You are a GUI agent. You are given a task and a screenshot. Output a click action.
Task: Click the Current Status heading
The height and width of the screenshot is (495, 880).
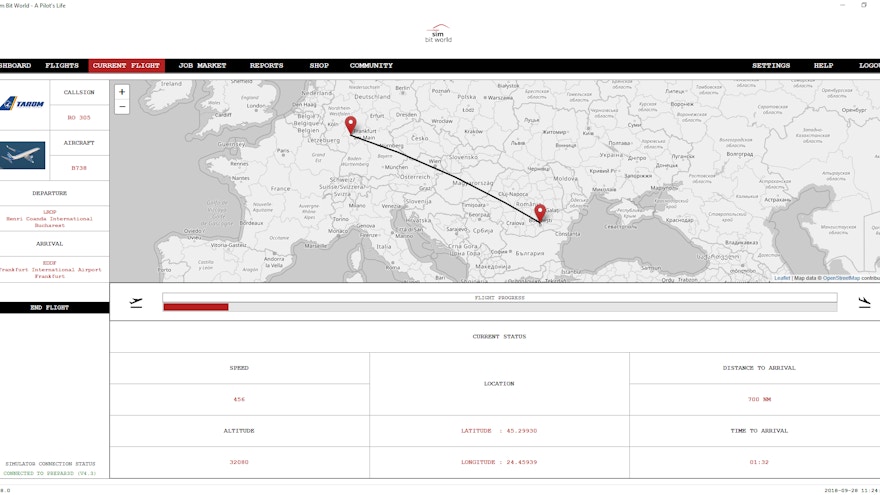pos(499,337)
